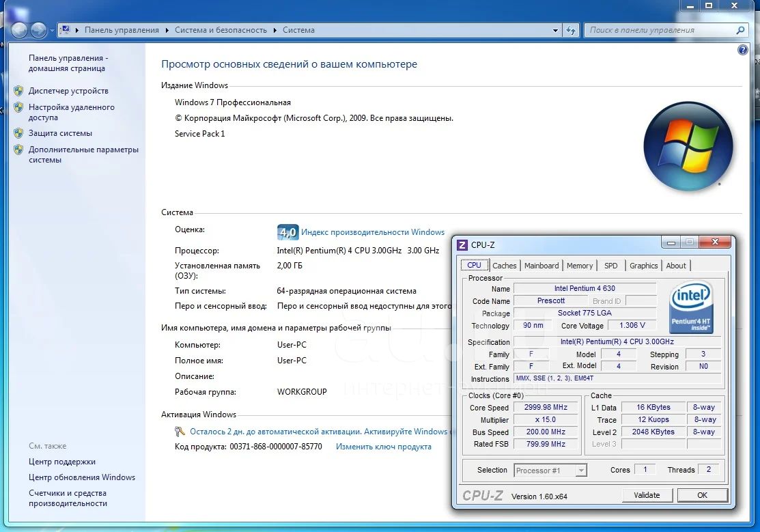Click shield icon beside 'Настройка удаленного доступа'
The image size is (760, 532).
click(18, 107)
